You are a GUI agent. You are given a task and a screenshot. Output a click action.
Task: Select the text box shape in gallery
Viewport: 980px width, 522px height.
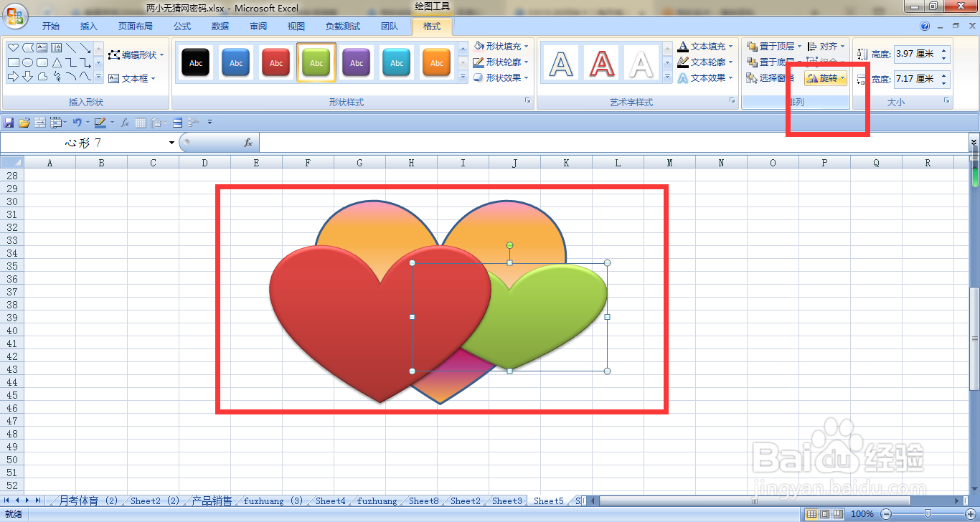click(42, 47)
